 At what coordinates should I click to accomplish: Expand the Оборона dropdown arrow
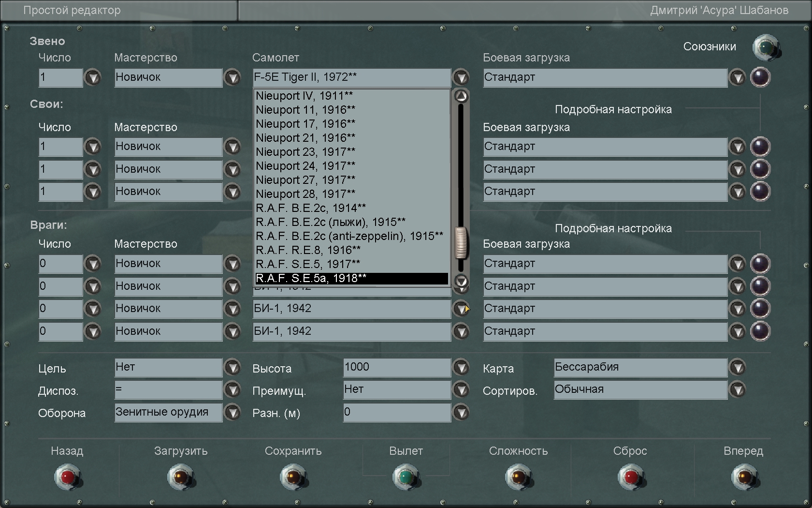(x=232, y=412)
